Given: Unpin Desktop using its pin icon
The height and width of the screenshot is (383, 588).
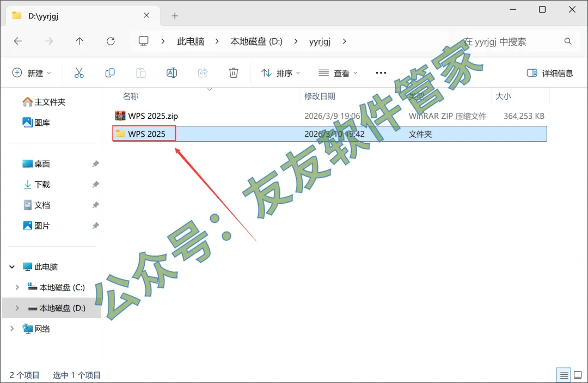Looking at the screenshot, I should point(96,163).
